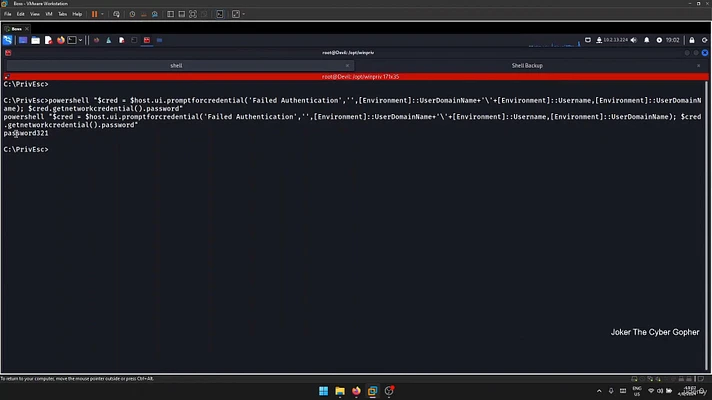Click the Windows Start button
Screen dimensions: 712x400
[x=323, y=390]
